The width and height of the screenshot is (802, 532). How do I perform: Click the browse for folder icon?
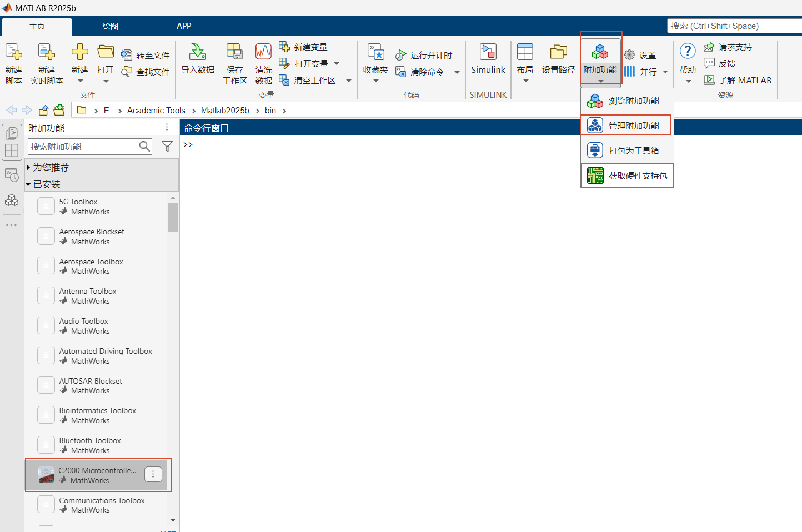pos(59,110)
